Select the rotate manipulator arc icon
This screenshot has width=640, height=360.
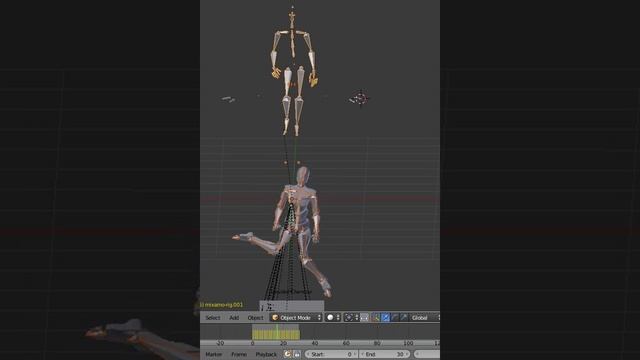pos(395,318)
